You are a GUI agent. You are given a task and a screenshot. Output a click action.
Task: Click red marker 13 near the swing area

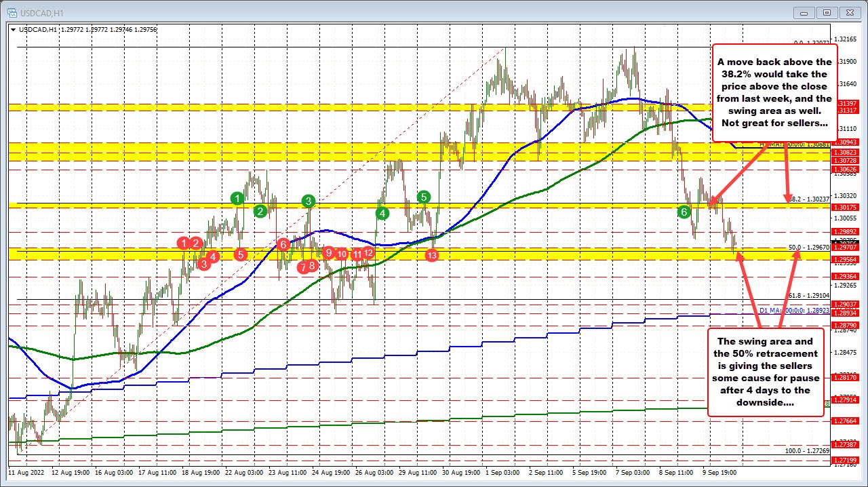coord(432,256)
